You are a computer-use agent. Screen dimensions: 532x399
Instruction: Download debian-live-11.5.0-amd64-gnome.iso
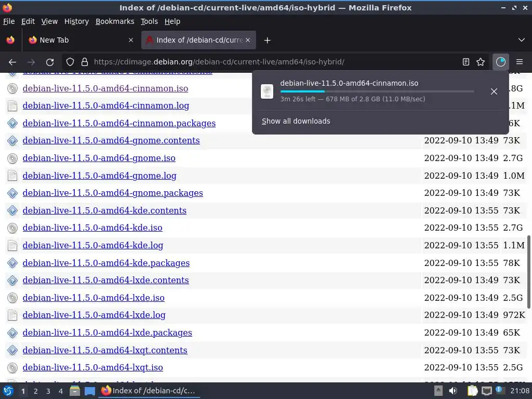99,158
